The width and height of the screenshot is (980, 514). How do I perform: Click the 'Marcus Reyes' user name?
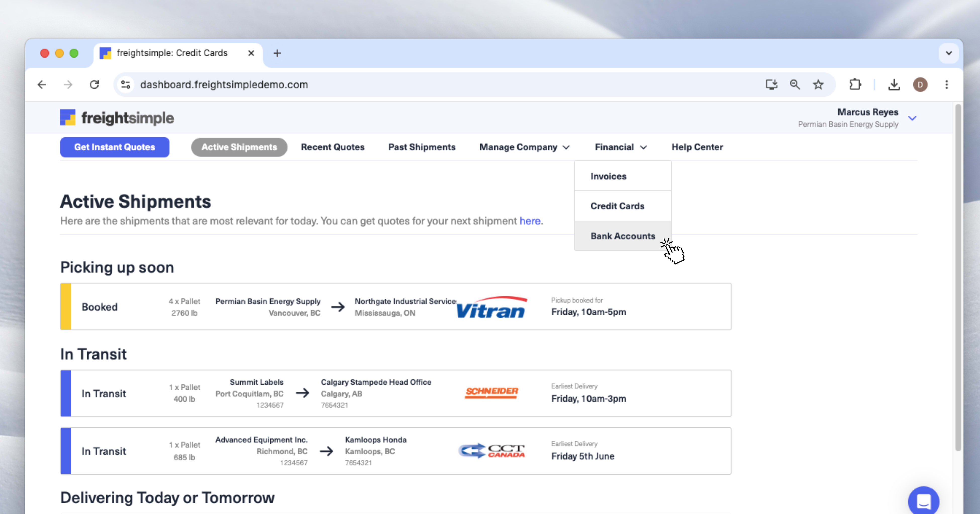[x=867, y=112]
